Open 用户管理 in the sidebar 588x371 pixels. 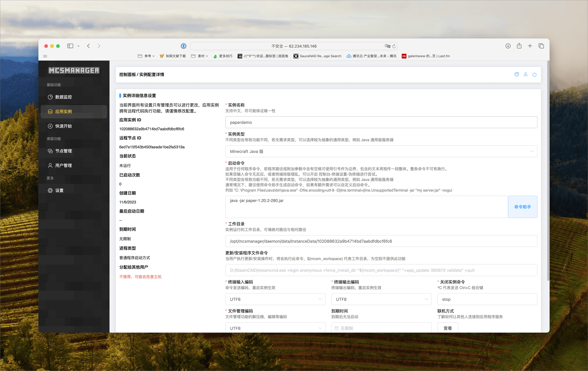(x=63, y=165)
